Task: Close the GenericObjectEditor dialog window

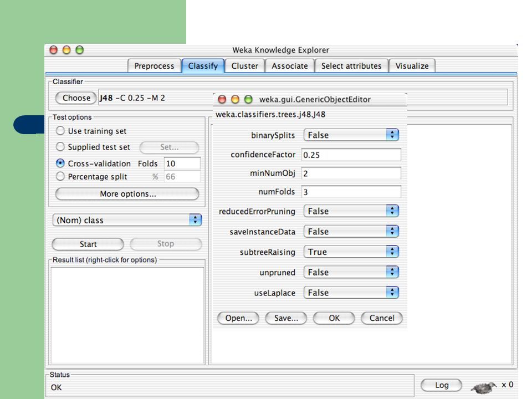Action: (222, 99)
